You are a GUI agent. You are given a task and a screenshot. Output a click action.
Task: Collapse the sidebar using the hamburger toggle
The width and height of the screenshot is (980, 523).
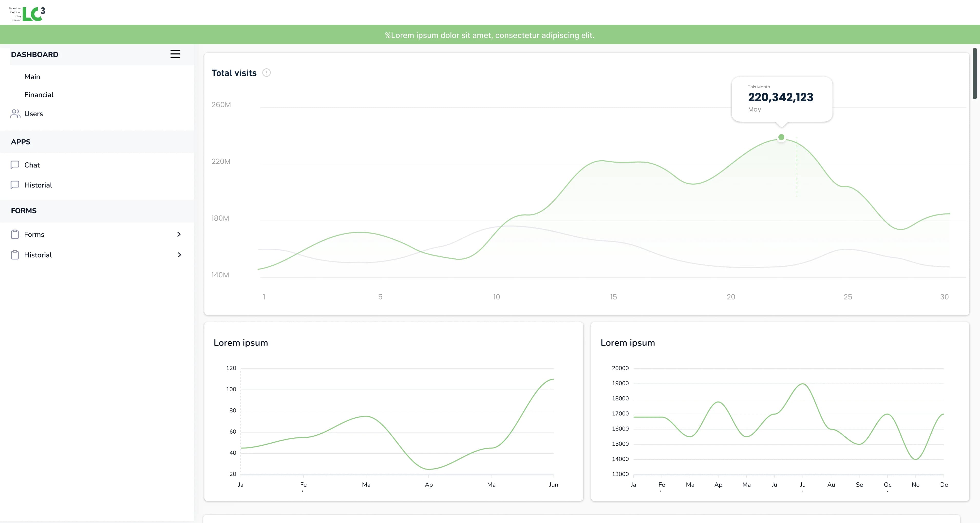tap(175, 54)
